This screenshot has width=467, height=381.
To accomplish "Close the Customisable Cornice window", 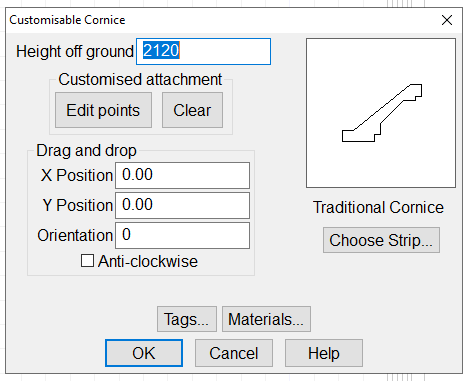I will [x=447, y=20].
